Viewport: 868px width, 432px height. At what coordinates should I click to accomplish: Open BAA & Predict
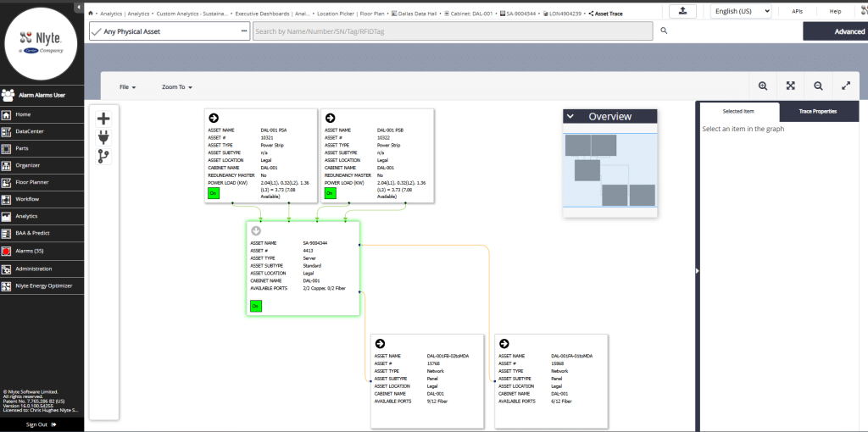42,234
